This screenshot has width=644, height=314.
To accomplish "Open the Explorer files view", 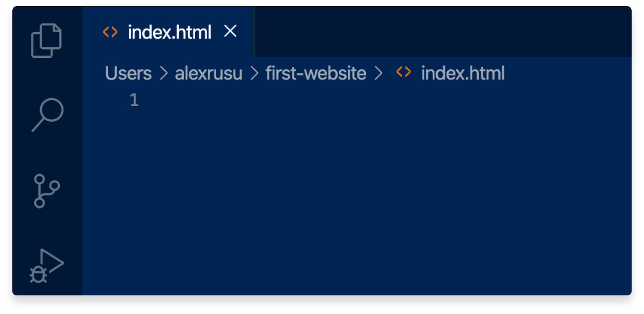I will [x=47, y=40].
